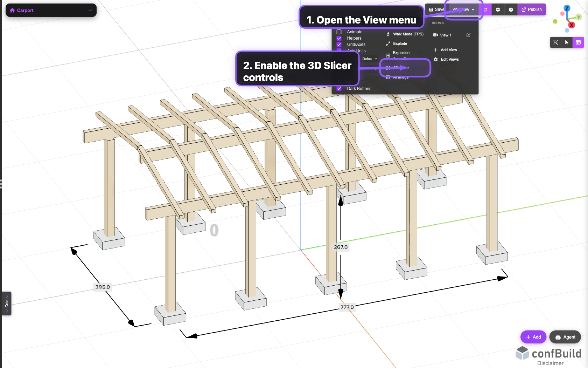The width and height of the screenshot is (588, 368).
Task: Click Edit Views in the Views menu
Action: 449,59
